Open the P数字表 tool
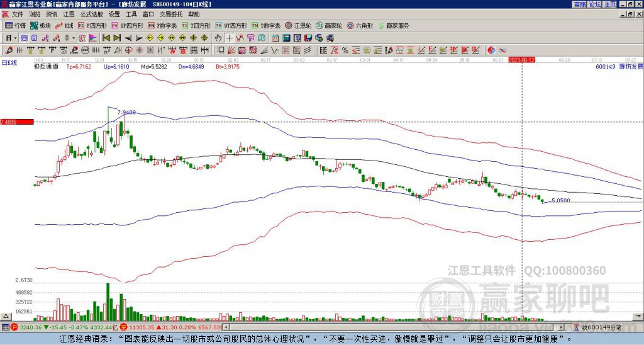This screenshot has height=345, width=644. point(162,25)
